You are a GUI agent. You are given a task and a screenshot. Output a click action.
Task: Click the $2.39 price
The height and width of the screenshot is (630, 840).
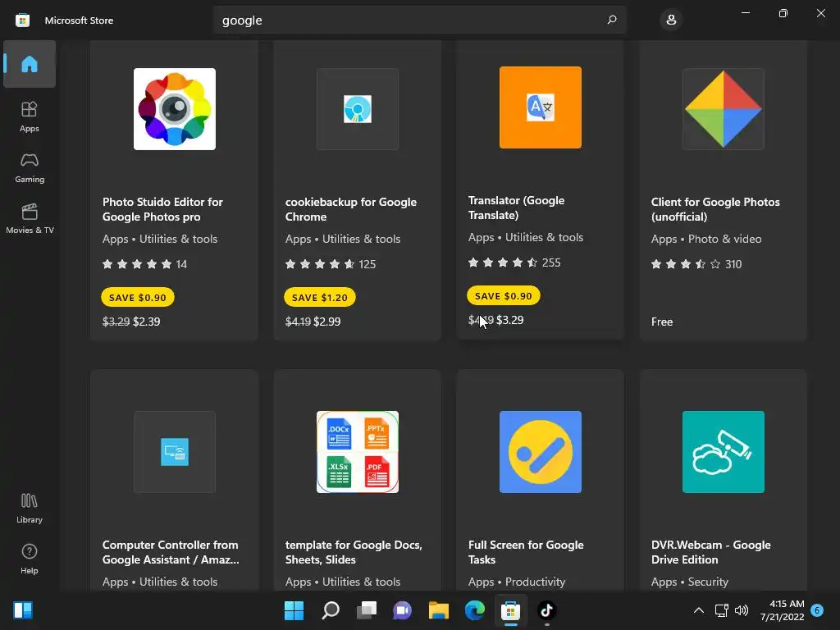(146, 322)
